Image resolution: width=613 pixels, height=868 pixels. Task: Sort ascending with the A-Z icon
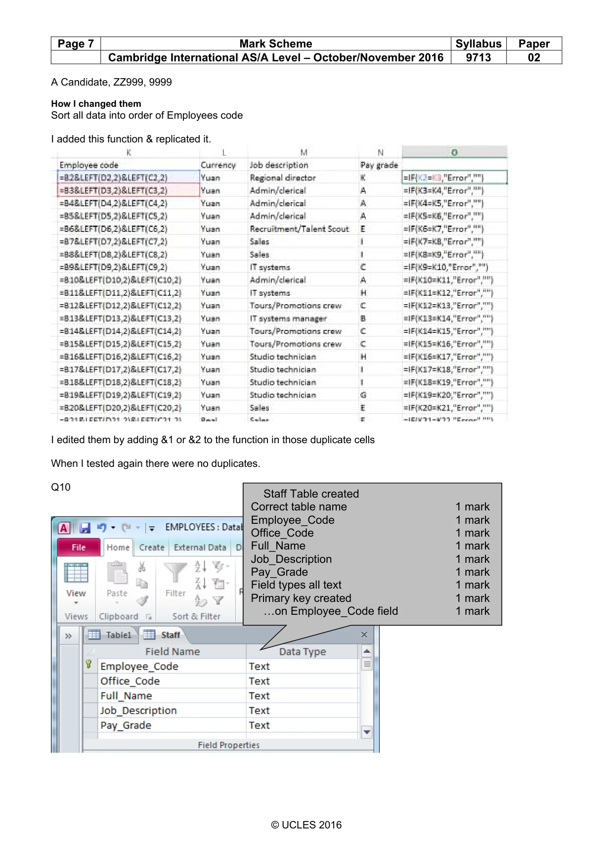coord(200,566)
